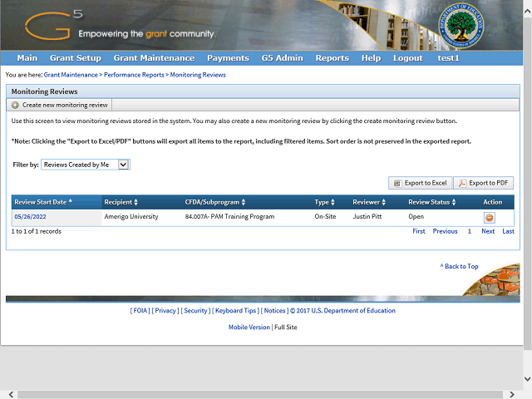The height and width of the screenshot is (399, 532).
Task: Go to Last page of records
Action: click(508, 231)
